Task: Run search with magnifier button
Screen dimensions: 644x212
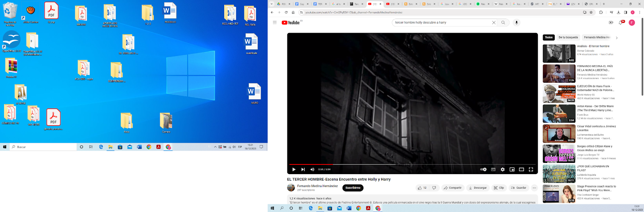Action: [x=503, y=23]
